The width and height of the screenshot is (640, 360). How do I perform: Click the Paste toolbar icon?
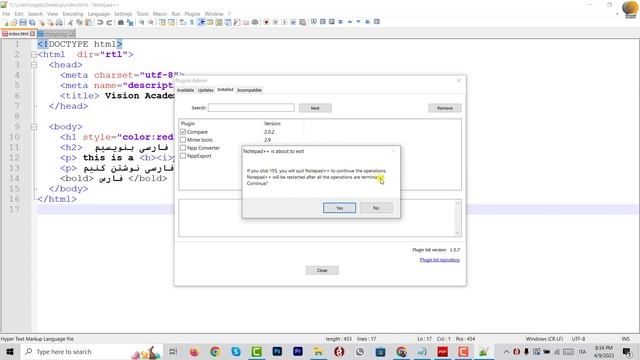pos(88,22)
